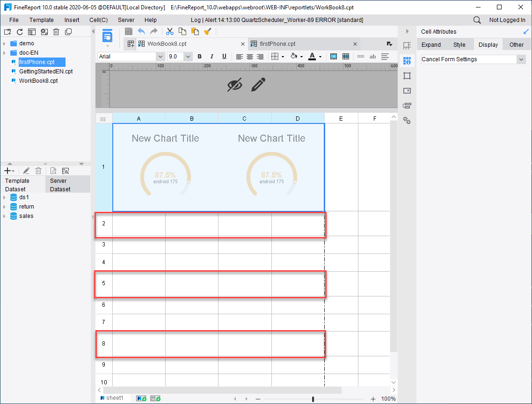
Task: Open the fill color bucket
Action: coord(294,57)
